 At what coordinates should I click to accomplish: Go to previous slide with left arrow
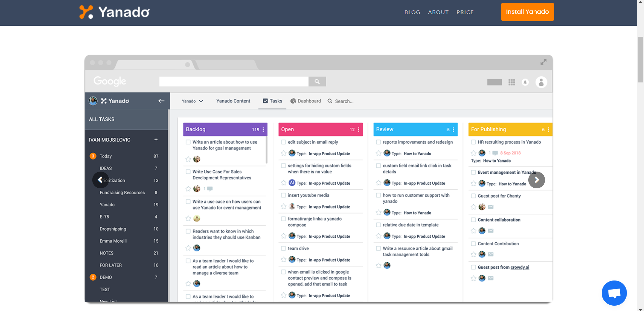pyautogui.click(x=101, y=180)
